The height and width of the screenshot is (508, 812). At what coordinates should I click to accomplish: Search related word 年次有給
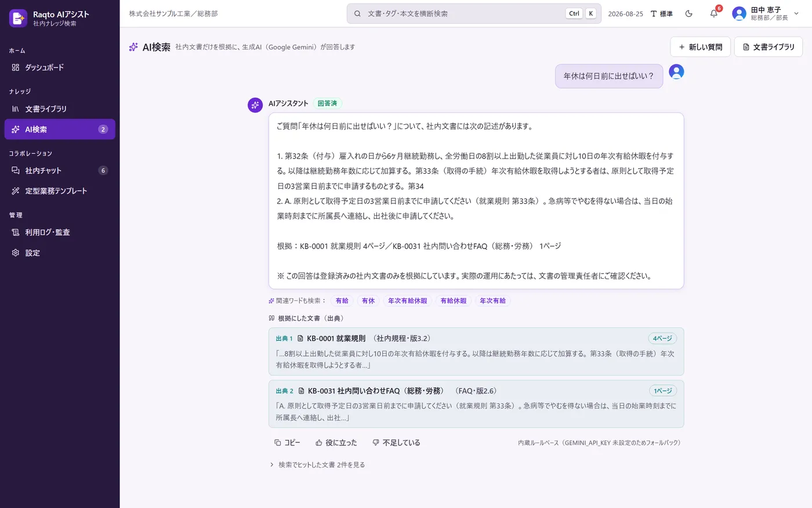point(492,301)
